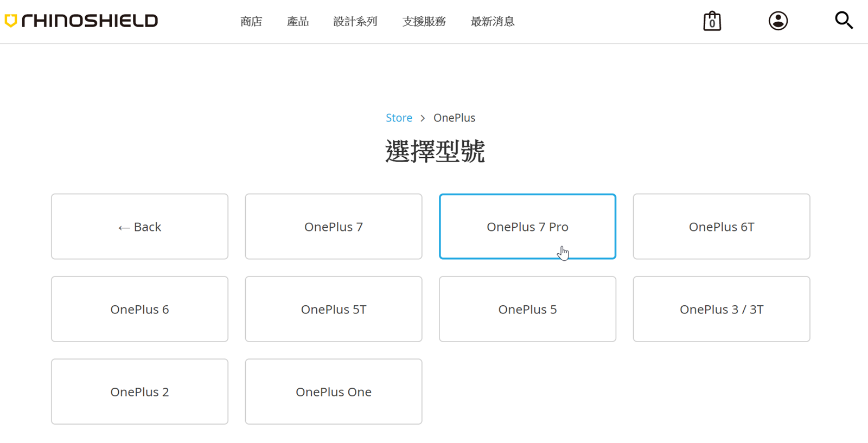Open the 產品 menu

pos(298,22)
